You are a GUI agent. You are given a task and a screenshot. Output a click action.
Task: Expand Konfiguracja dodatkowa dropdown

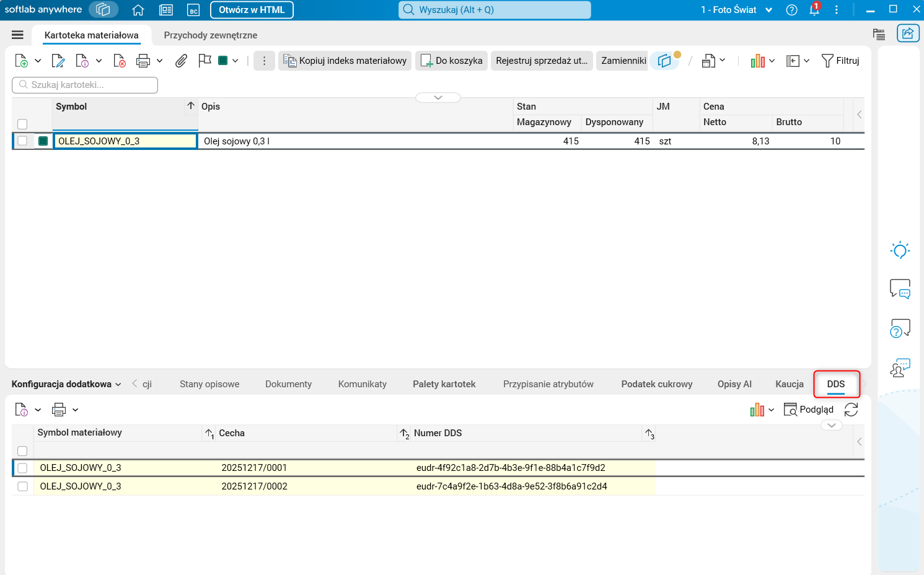tap(66, 384)
